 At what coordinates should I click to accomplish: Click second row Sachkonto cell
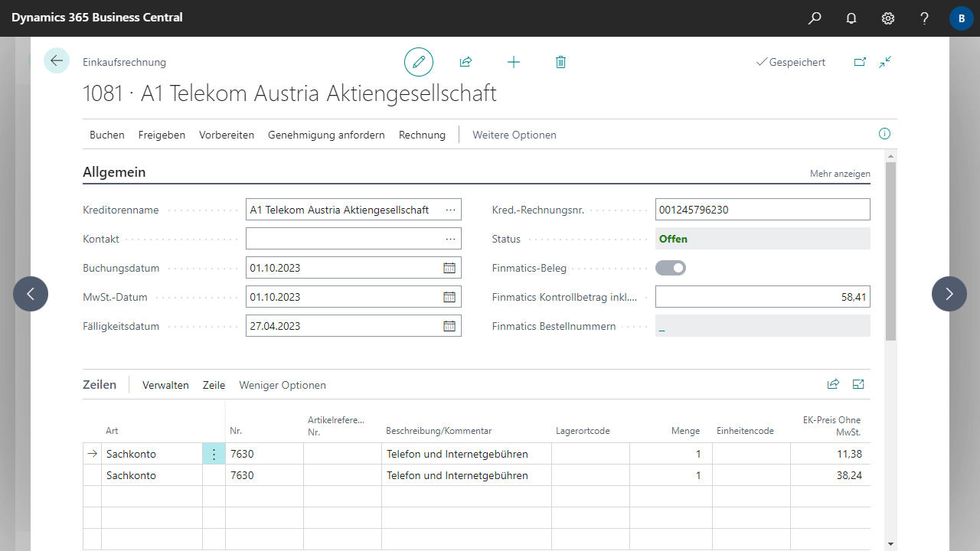point(152,475)
